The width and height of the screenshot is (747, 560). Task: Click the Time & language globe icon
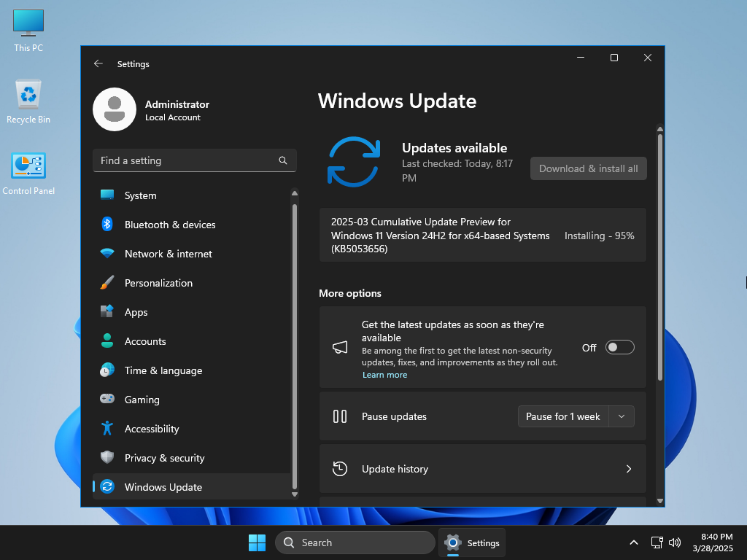[x=107, y=370]
